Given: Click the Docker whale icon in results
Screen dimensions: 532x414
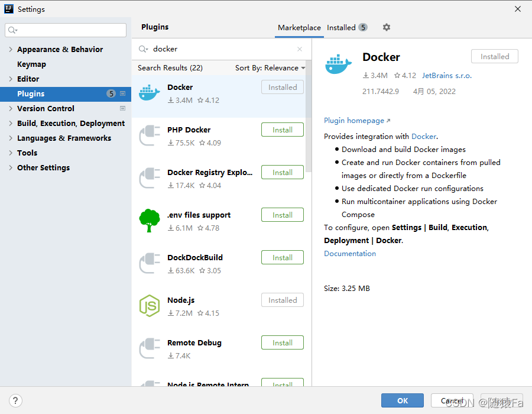Looking at the screenshot, I should pyautogui.click(x=150, y=93).
